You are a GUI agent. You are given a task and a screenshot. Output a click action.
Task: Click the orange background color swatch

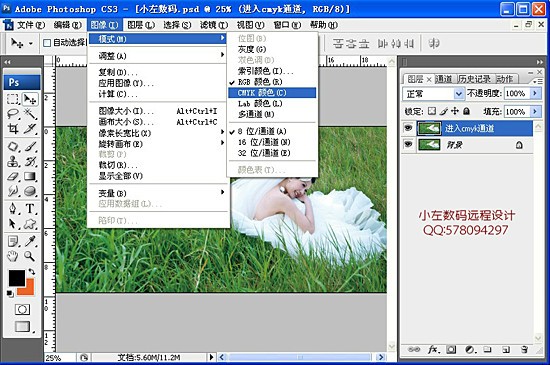(x=29, y=289)
